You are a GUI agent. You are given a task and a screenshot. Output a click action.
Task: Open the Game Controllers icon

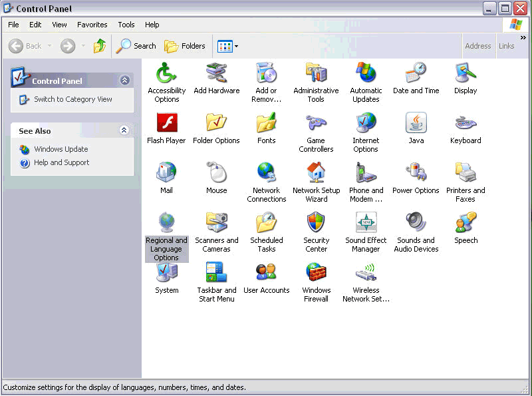click(x=316, y=124)
